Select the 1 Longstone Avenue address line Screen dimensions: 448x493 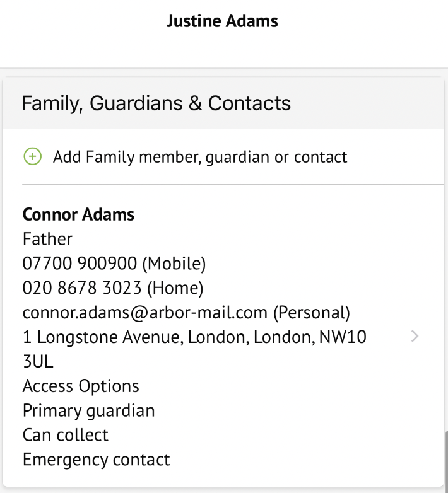point(194,337)
